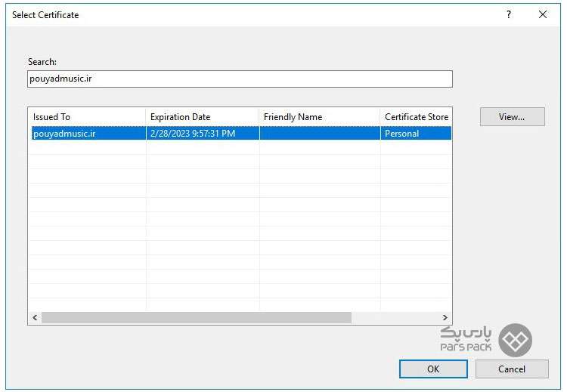Open certificate details with View button
The height and width of the screenshot is (392, 567).
512,117
